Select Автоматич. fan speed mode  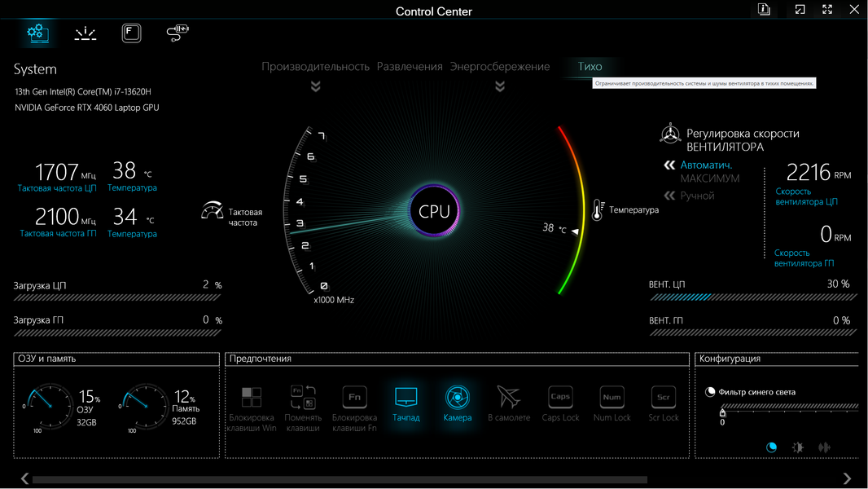click(706, 165)
